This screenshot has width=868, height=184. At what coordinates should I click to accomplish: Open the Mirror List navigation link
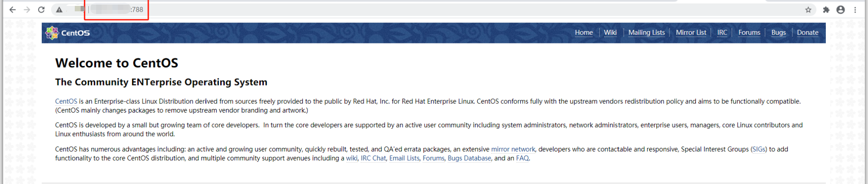(691, 33)
